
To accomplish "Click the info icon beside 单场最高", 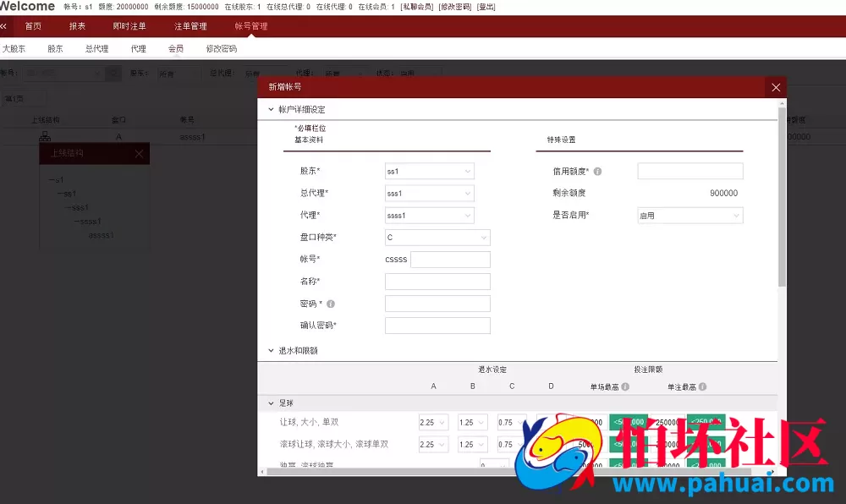I will pos(627,386).
